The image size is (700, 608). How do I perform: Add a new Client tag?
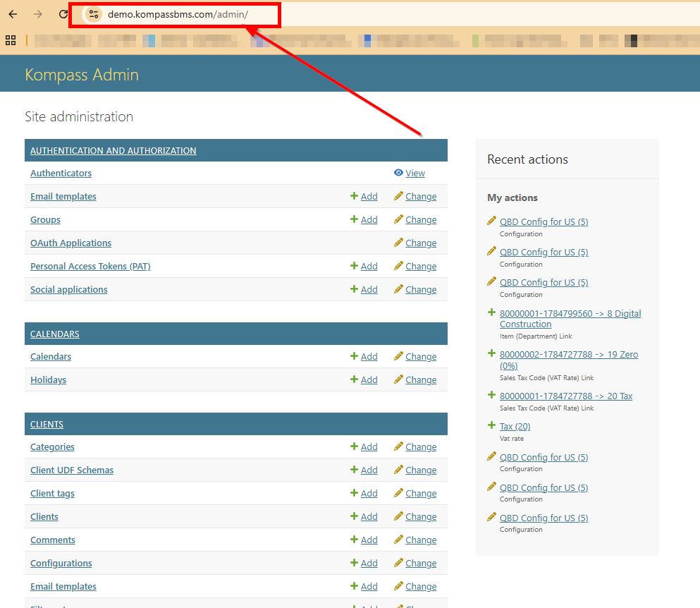click(364, 493)
